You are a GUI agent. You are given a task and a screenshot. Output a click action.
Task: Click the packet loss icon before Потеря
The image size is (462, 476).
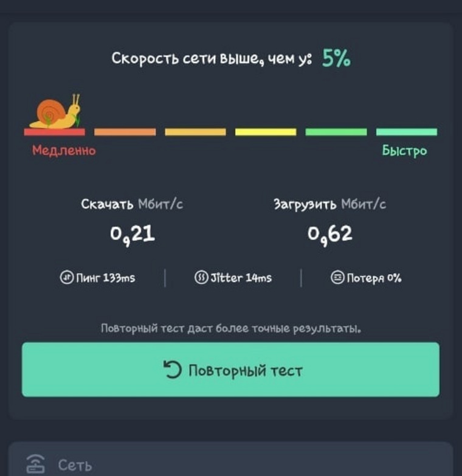(x=337, y=277)
